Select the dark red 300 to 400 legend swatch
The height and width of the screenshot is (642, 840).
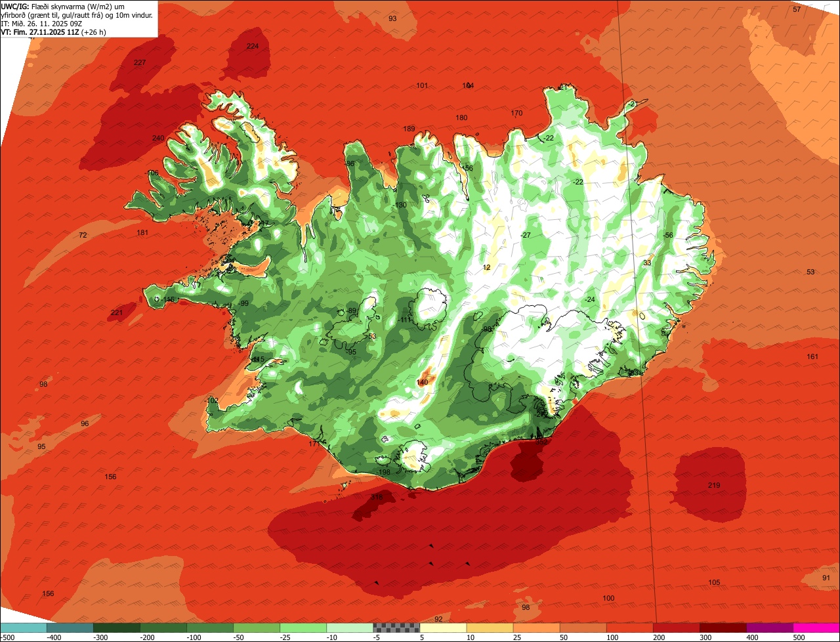click(723, 628)
